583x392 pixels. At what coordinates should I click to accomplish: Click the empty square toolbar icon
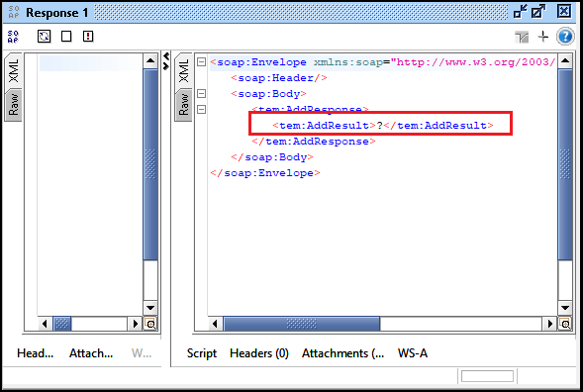66,37
